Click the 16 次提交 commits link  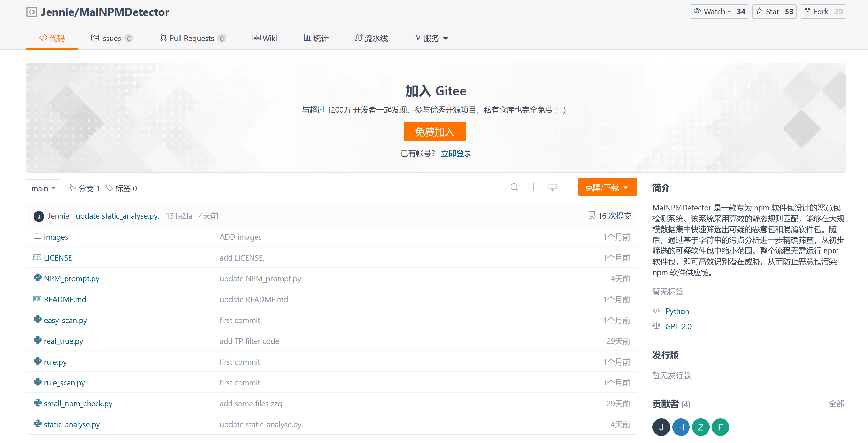click(614, 216)
